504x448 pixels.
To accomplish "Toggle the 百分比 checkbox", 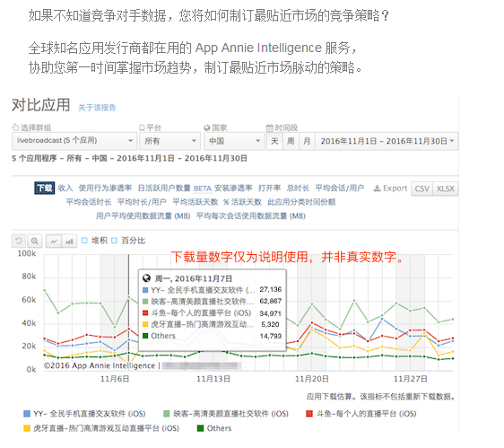I will (114, 241).
